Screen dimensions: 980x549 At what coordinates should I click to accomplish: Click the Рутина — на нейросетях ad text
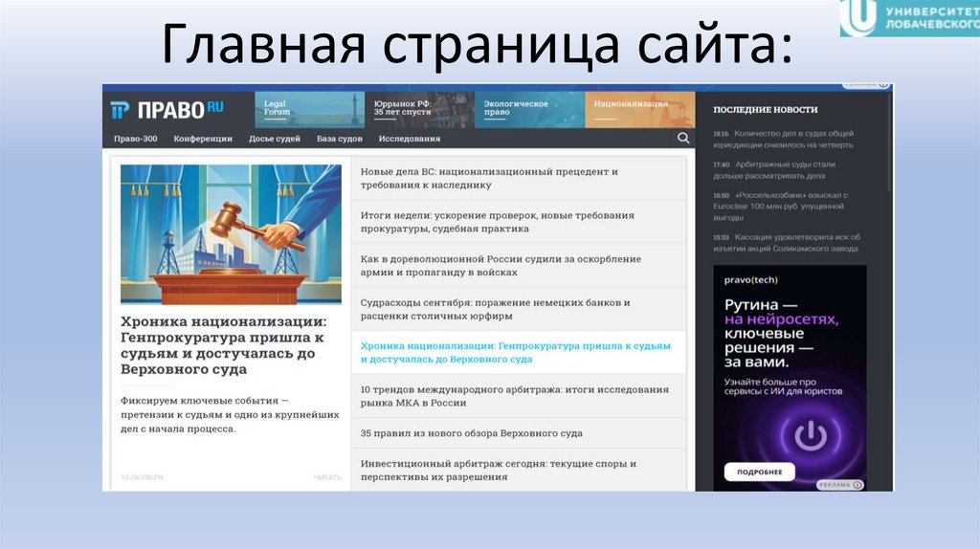pos(781,333)
